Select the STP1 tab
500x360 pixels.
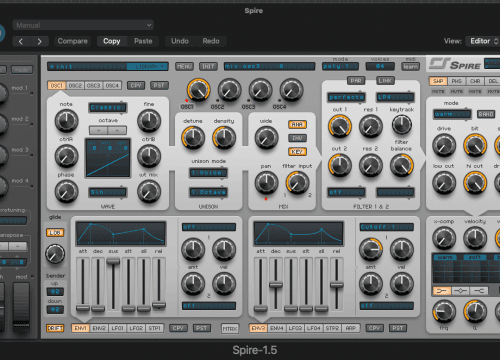pos(155,328)
